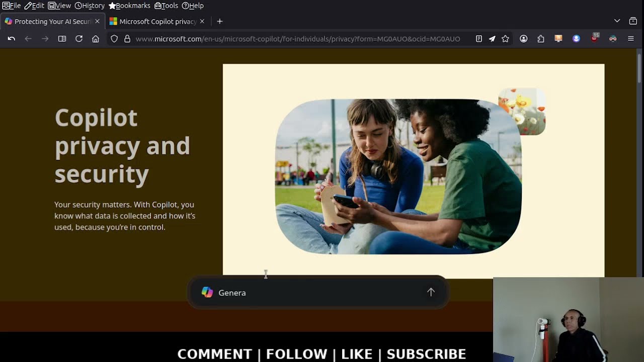Viewport: 644px width, 362px height.
Task: Close the Microsoft Copilot privacy tab
Action: coord(202,21)
